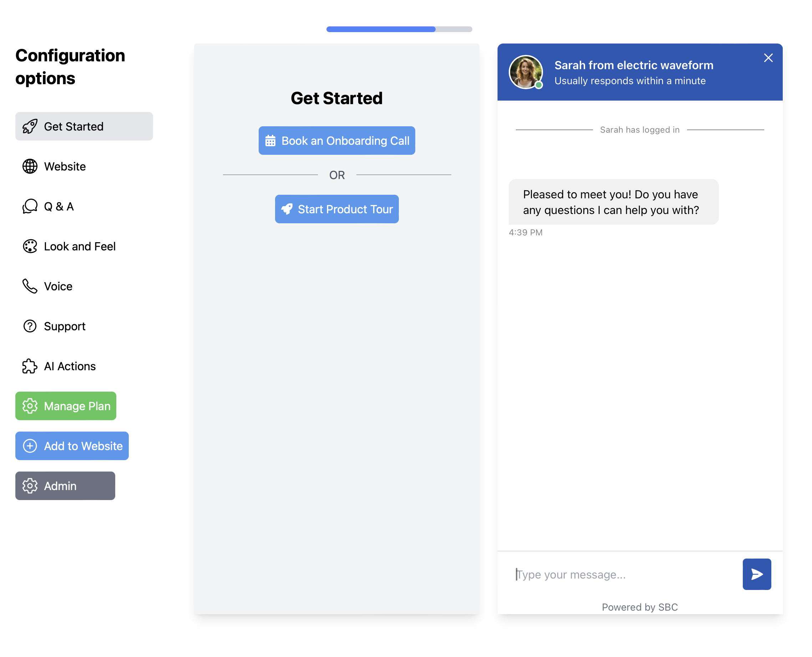Select the Voice phone icon
Image resolution: width=812 pixels, height=657 pixels.
[x=30, y=286]
